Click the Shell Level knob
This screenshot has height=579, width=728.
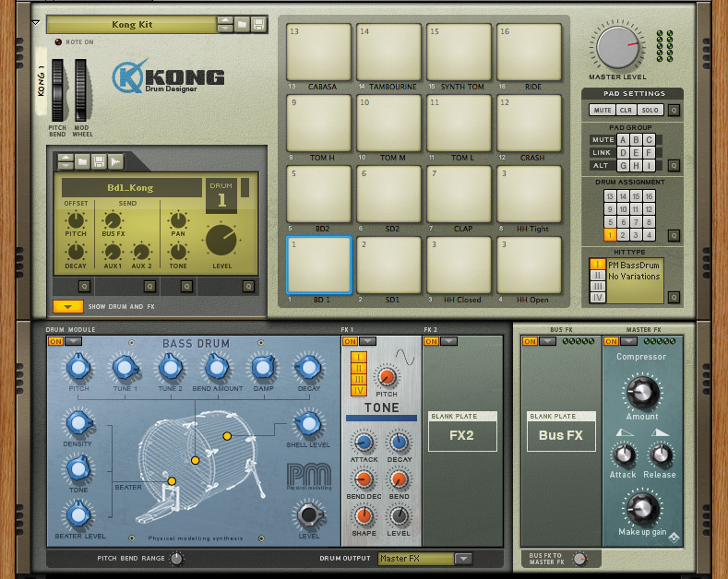tap(308, 423)
